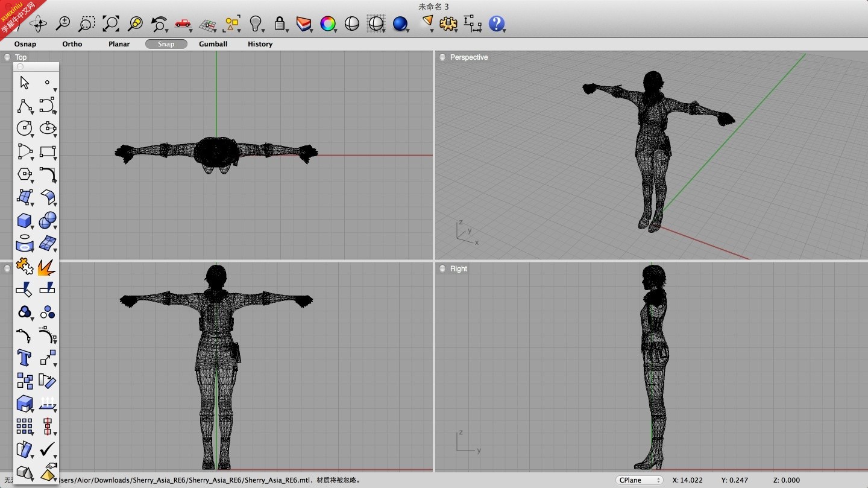Screen dimensions: 868x488
Task: Select the Ungroup objects tool
Action: coord(48,312)
